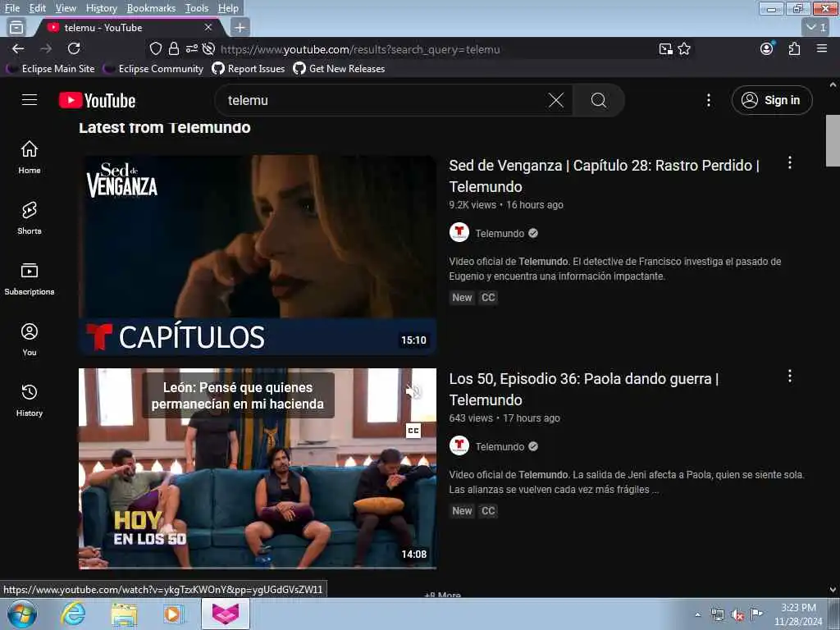Show site security padlock info

pyautogui.click(x=174, y=48)
